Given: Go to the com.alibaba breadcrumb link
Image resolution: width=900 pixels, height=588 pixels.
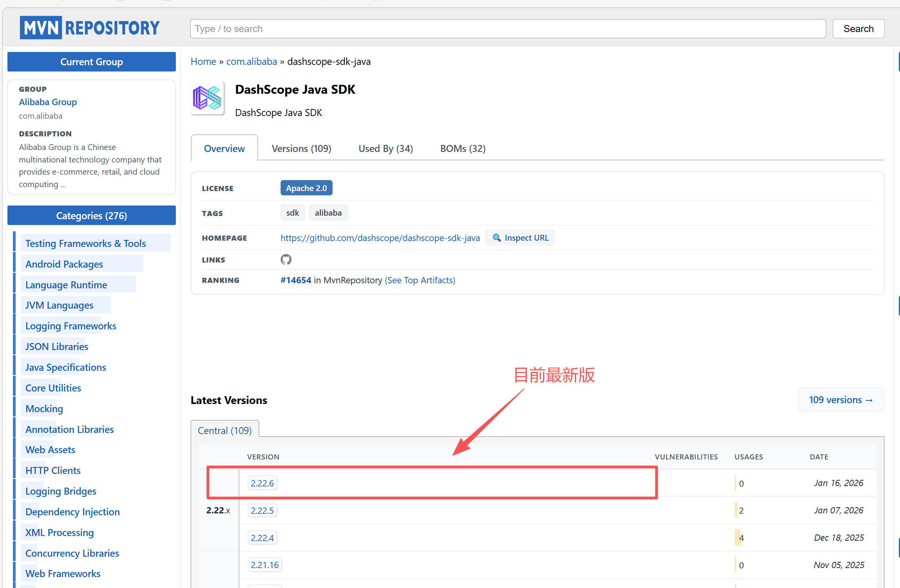Looking at the screenshot, I should point(251,61).
